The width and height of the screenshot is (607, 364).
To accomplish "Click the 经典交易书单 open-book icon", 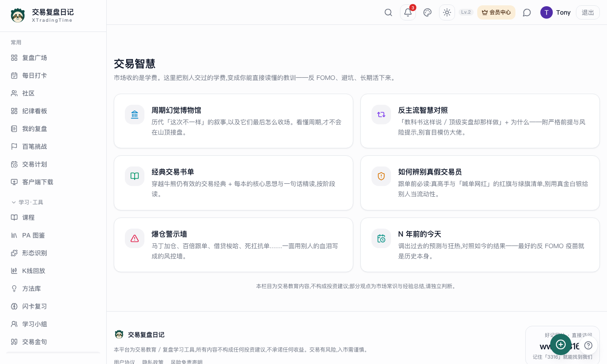I will click(135, 176).
